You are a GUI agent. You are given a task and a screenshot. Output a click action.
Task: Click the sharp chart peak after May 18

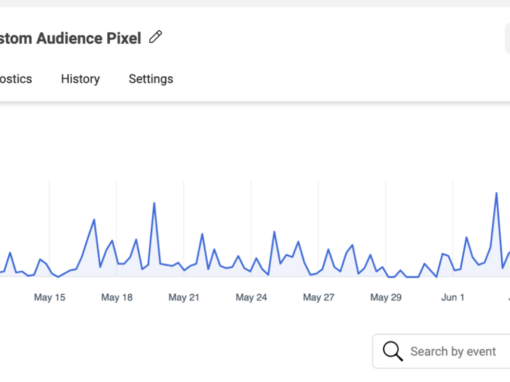[x=154, y=203]
